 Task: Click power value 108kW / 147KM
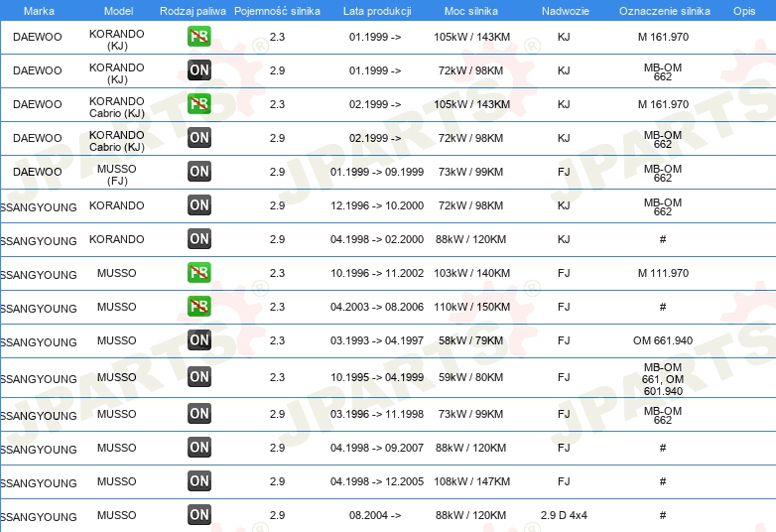pyautogui.click(x=471, y=481)
